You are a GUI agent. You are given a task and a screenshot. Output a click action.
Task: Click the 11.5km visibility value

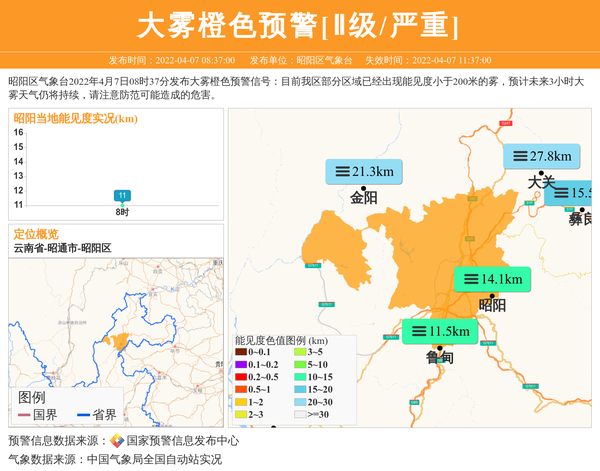coord(449,331)
